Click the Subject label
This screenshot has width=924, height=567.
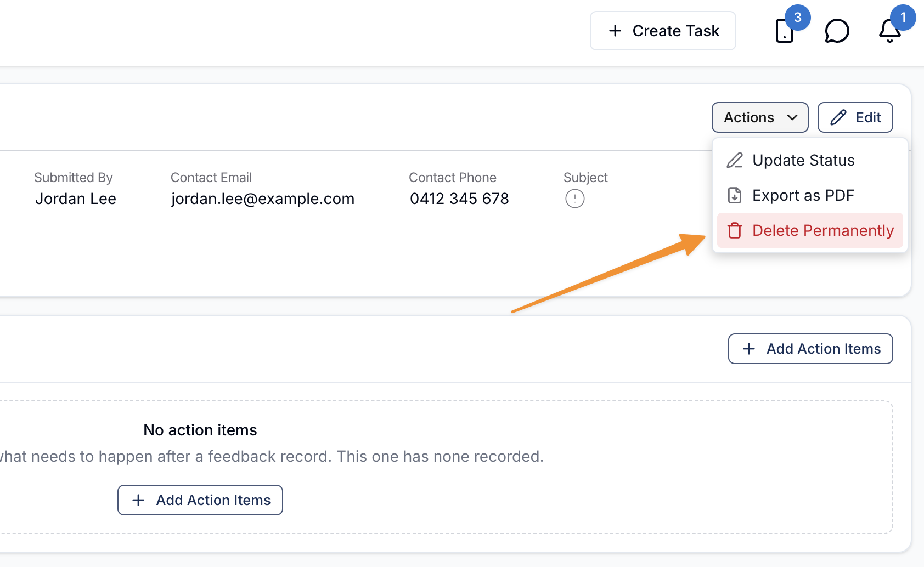coord(585,178)
